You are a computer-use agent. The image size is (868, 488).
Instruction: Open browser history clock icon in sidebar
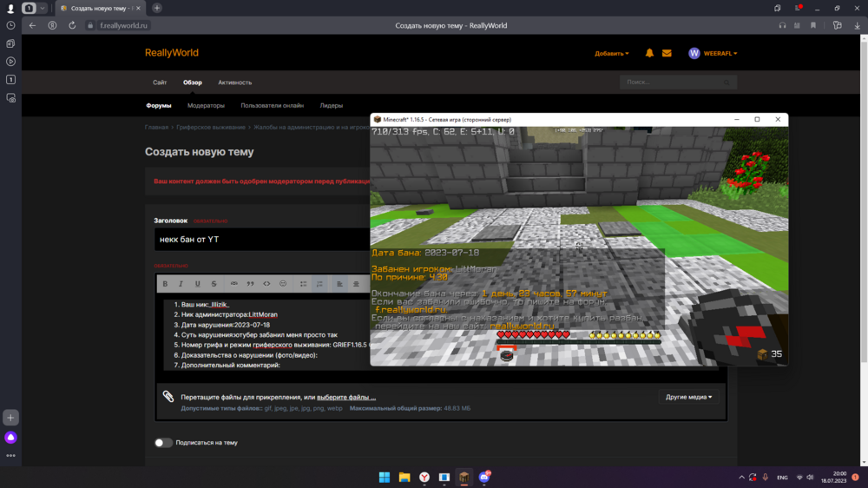[10, 25]
